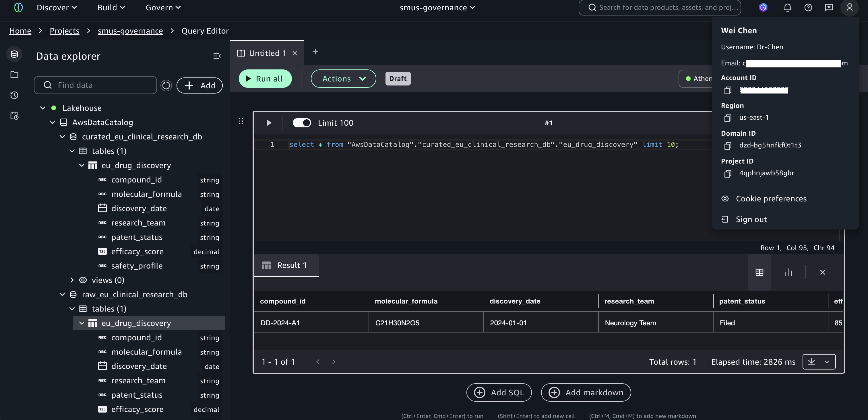Run cell #1 with play arrow
The image size is (868, 420).
(269, 123)
